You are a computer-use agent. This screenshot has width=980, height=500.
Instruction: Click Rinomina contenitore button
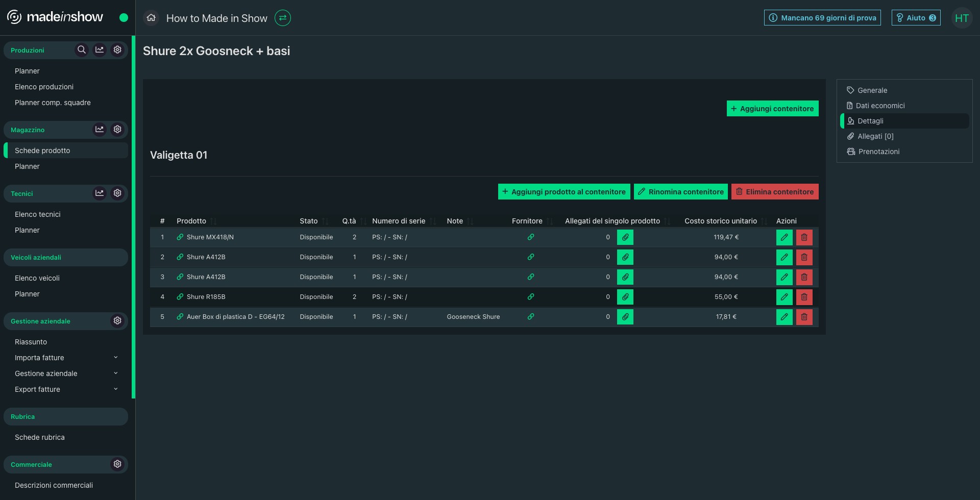[681, 192]
